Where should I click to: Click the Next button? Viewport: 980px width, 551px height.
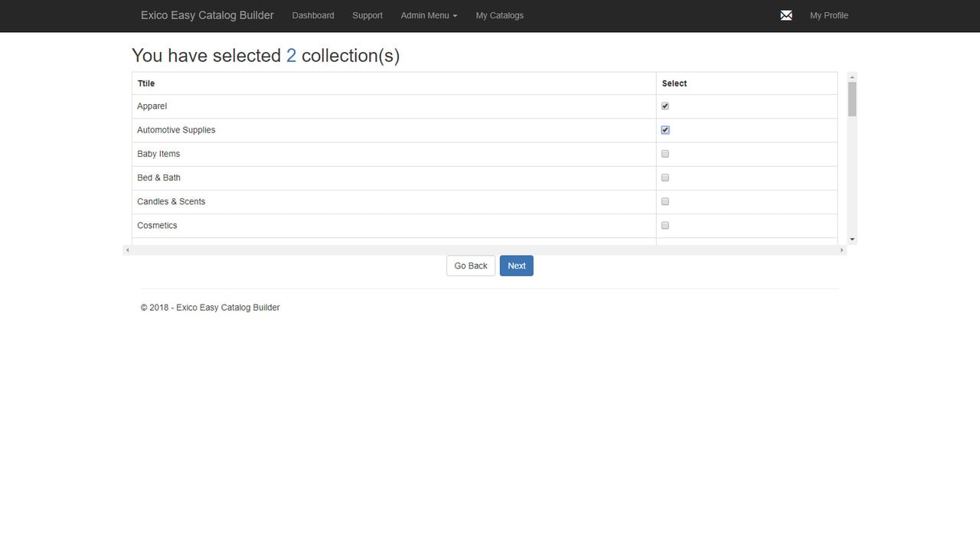(x=517, y=266)
